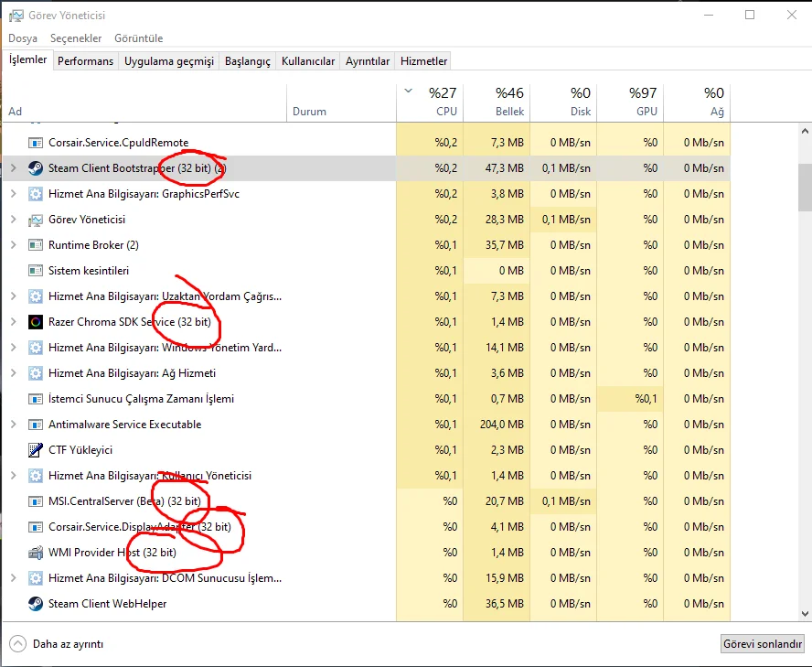Switch to the Performans tab
Screen dimensions: 812x667
pyautogui.click(x=85, y=61)
